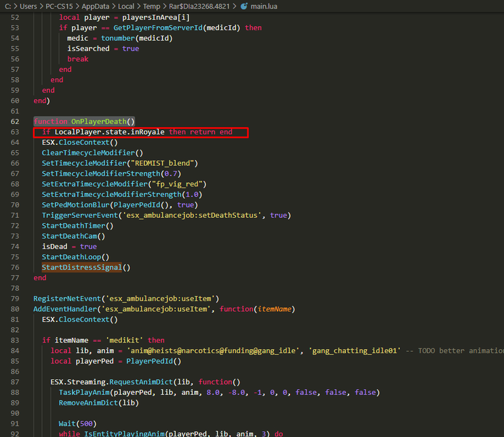Viewport: 504px width, 437px height.
Task: Expand the AppData breadcrumb segment
Action: [x=95, y=6]
